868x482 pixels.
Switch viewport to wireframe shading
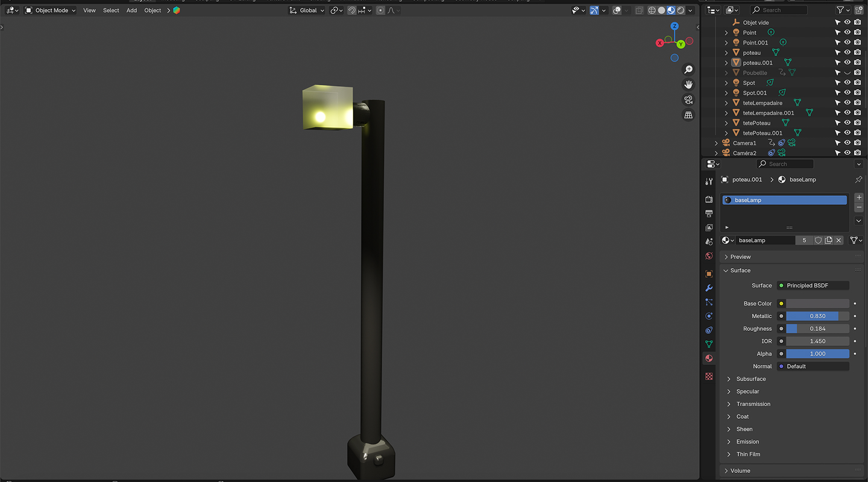[x=652, y=10]
